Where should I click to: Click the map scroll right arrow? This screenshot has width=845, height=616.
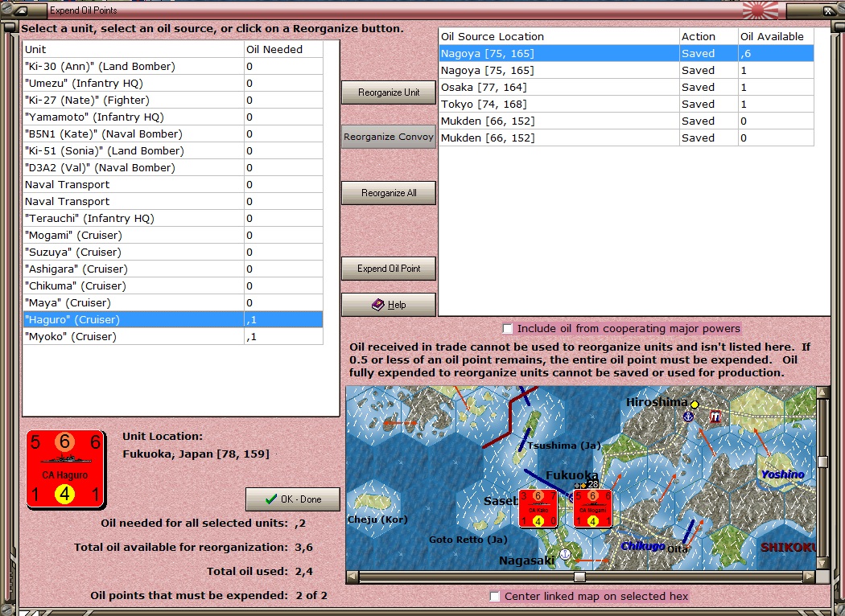point(809,577)
